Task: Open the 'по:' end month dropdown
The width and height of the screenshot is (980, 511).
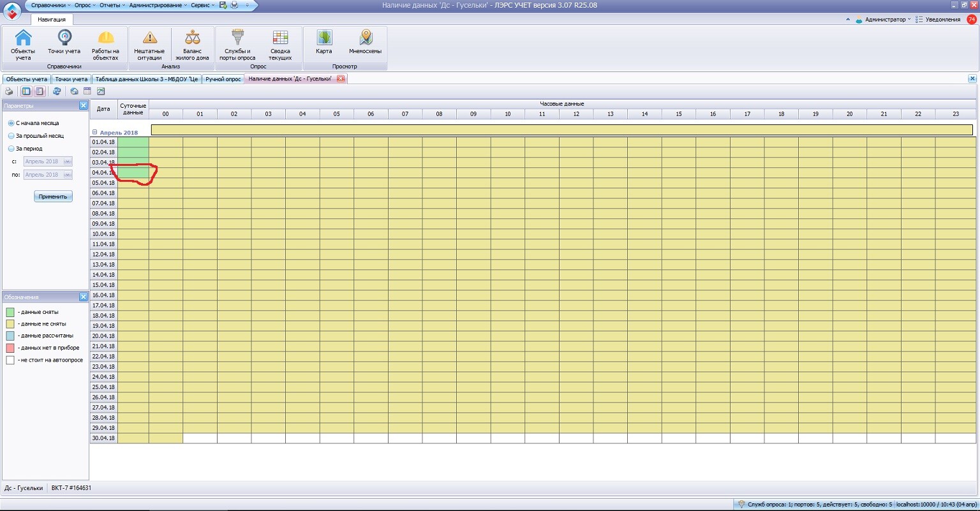Action: (68, 175)
